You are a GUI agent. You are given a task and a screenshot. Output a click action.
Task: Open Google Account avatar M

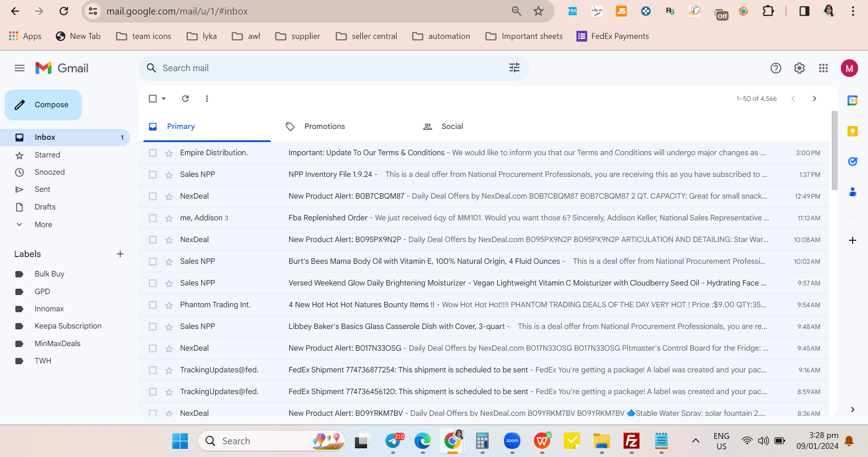point(849,68)
